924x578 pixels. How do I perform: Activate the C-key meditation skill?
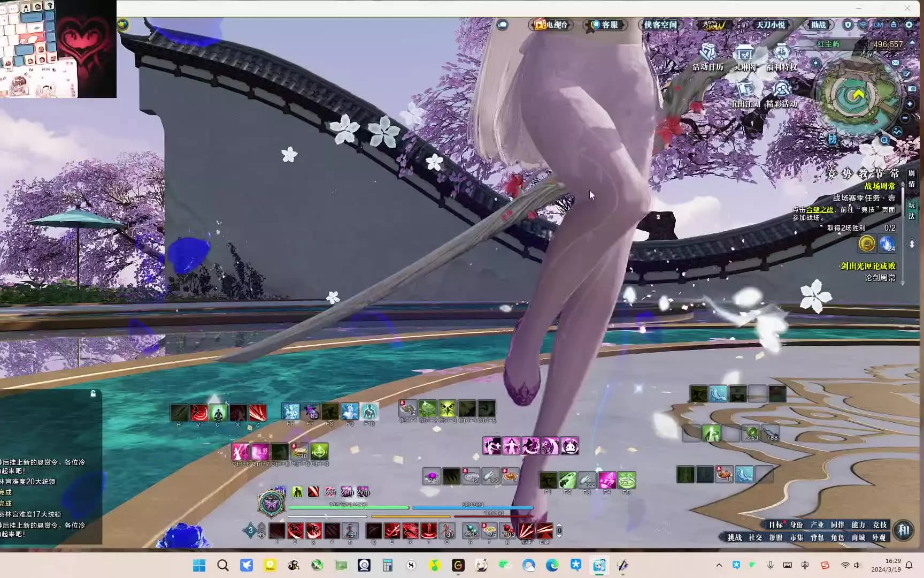tap(218, 413)
